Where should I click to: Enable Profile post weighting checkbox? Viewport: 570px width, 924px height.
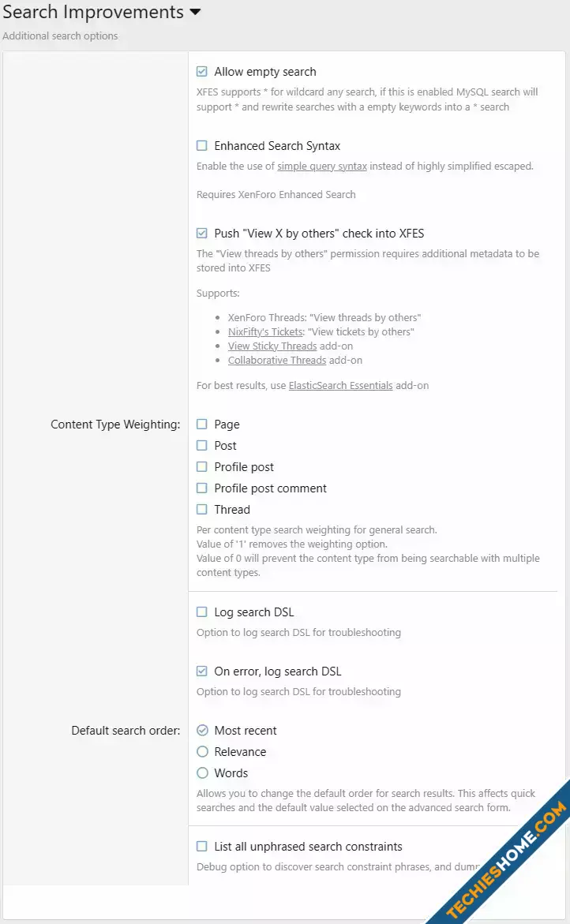(x=201, y=466)
